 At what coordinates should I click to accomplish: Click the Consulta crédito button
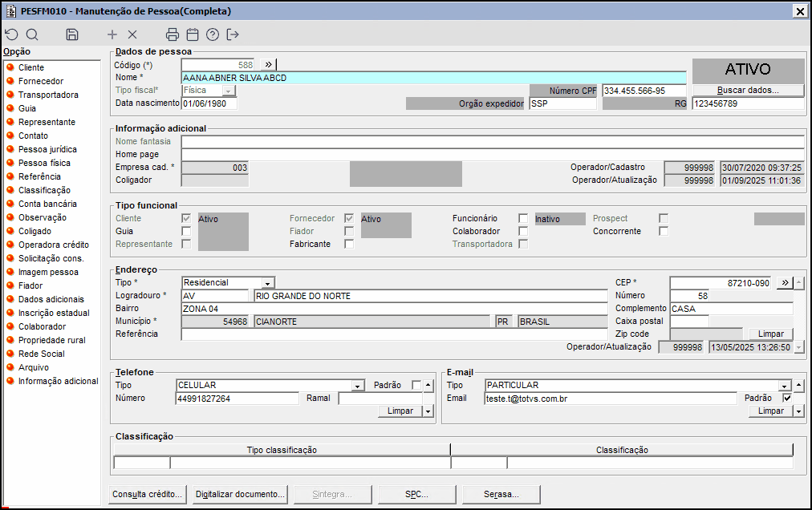(x=148, y=494)
